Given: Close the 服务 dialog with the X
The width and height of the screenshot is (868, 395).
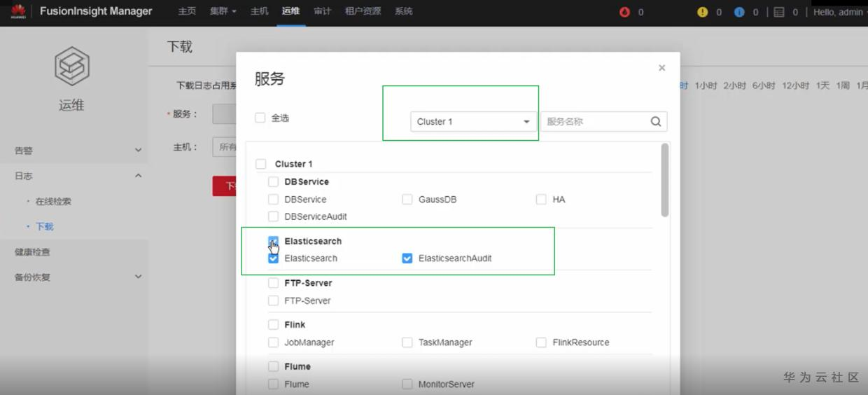Looking at the screenshot, I should tap(661, 68).
